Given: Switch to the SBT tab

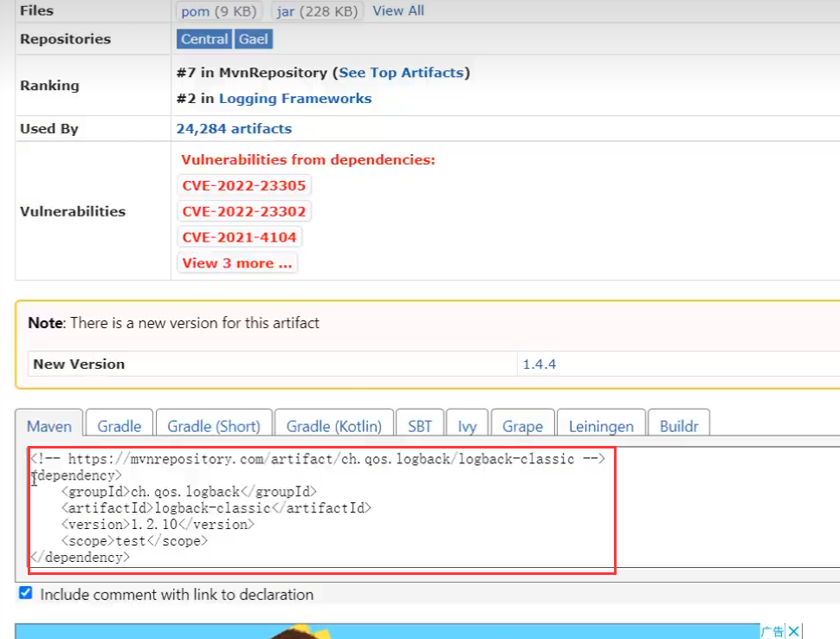Looking at the screenshot, I should (419, 426).
